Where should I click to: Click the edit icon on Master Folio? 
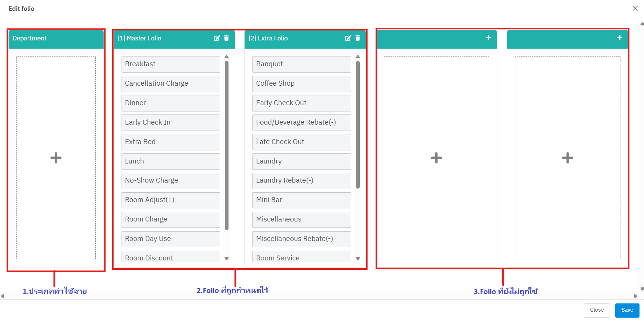tap(217, 38)
